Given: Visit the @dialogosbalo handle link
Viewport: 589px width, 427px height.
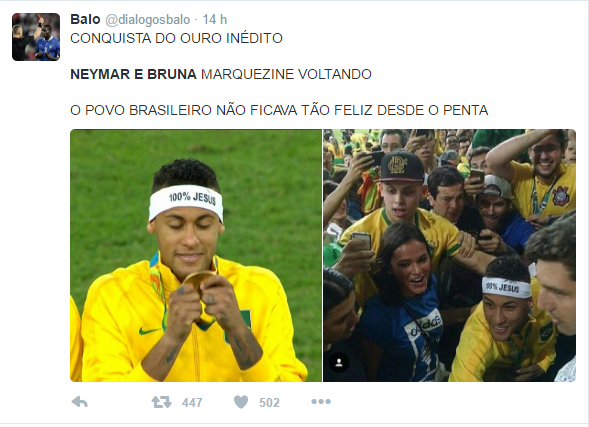Looking at the screenshot, I should [148, 20].
